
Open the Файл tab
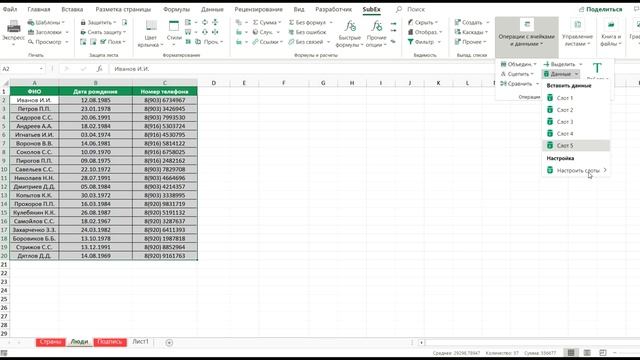click(x=10, y=9)
